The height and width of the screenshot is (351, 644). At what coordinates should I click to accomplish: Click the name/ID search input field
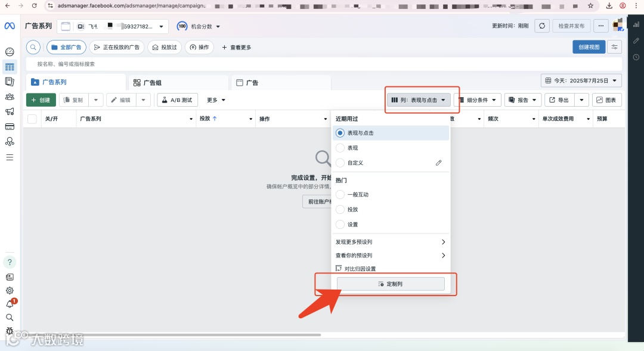click(x=324, y=64)
